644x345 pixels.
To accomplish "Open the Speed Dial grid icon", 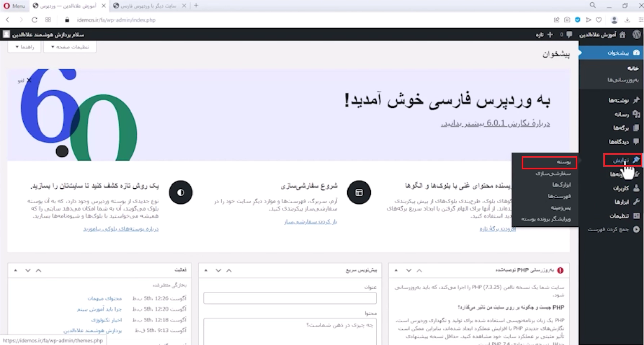I will 48,20.
